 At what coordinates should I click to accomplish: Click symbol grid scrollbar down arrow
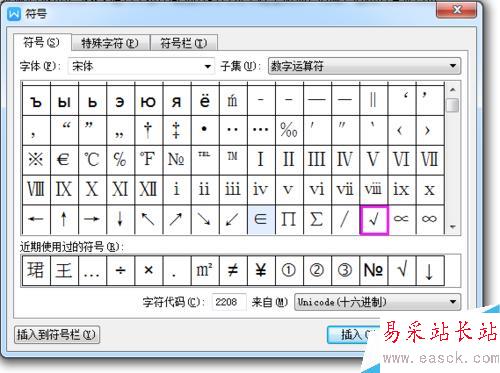coord(453,227)
